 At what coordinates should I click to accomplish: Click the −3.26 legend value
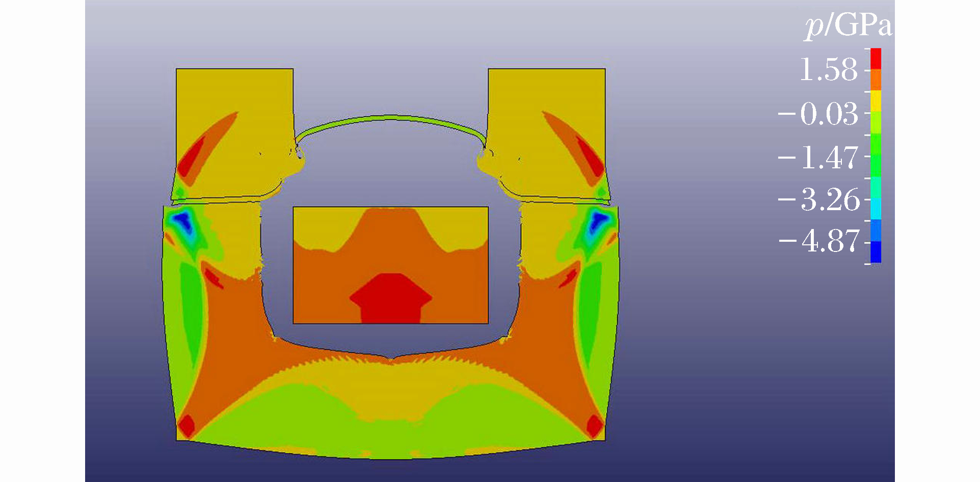point(819,199)
